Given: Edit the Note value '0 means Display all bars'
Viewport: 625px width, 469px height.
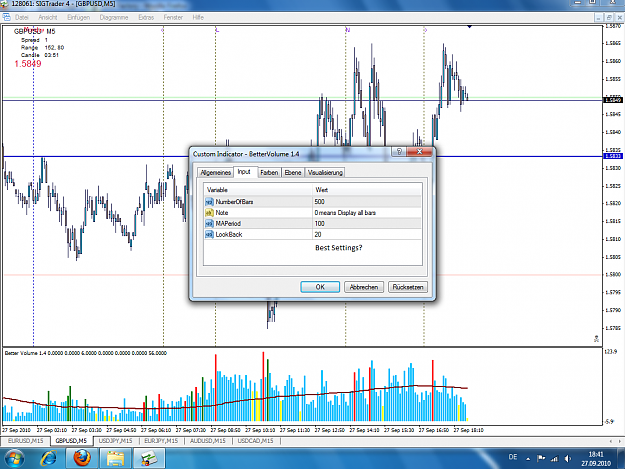Looking at the screenshot, I should 367,212.
